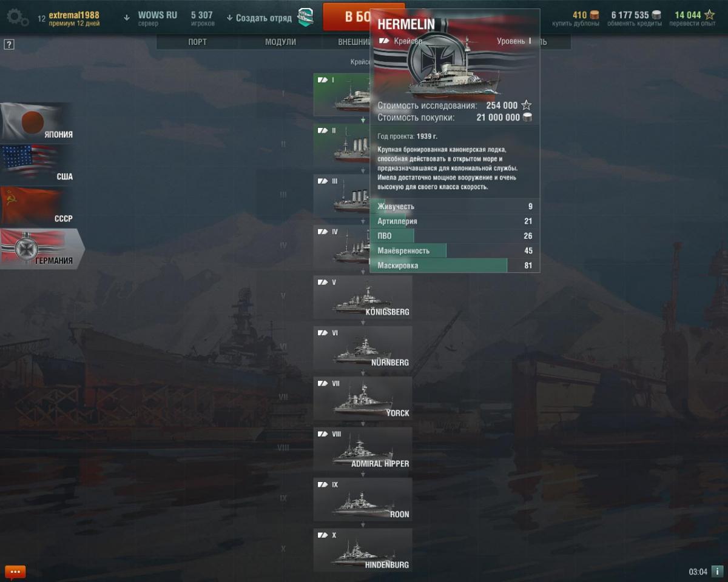This screenshot has height=582, width=728.
Task: Select the СССР nation flag
Action: click(37, 206)
